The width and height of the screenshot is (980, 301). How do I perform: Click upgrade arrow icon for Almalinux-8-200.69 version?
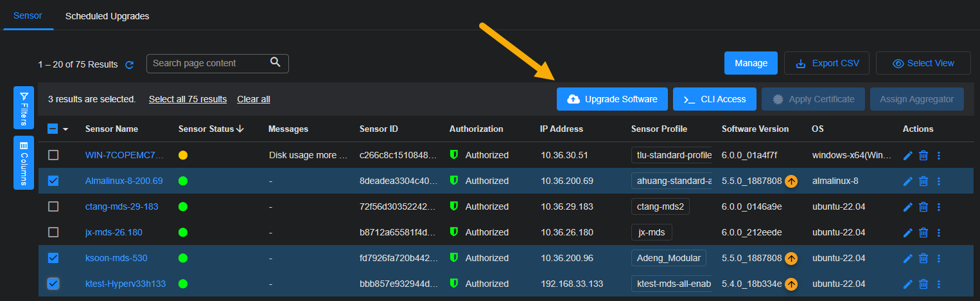click(791, 181)
